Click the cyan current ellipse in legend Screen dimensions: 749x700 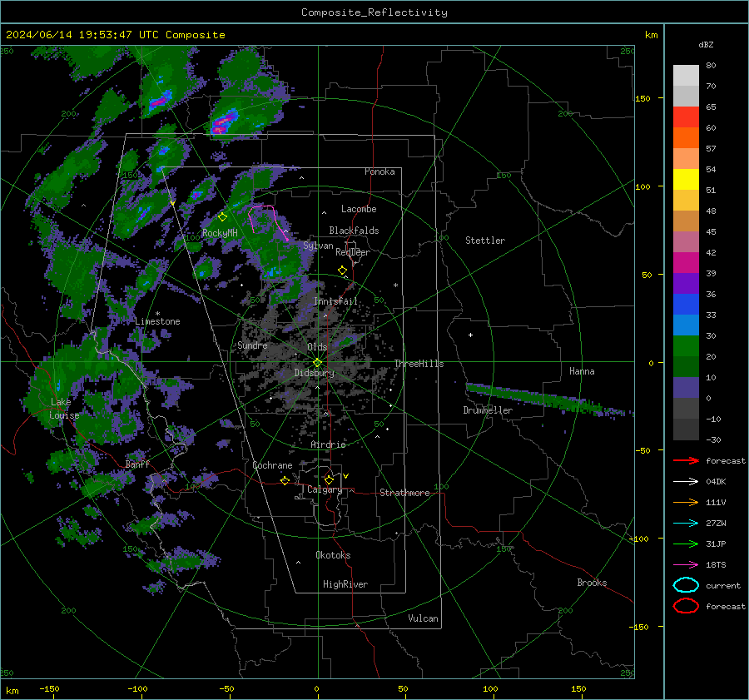(x=686, y=585)
